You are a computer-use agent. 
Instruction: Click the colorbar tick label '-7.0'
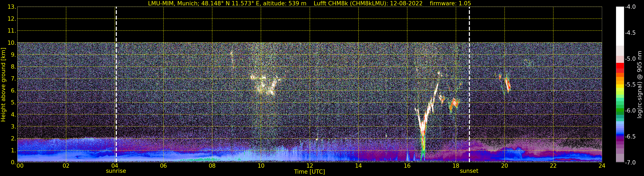[x=630, y=163]
